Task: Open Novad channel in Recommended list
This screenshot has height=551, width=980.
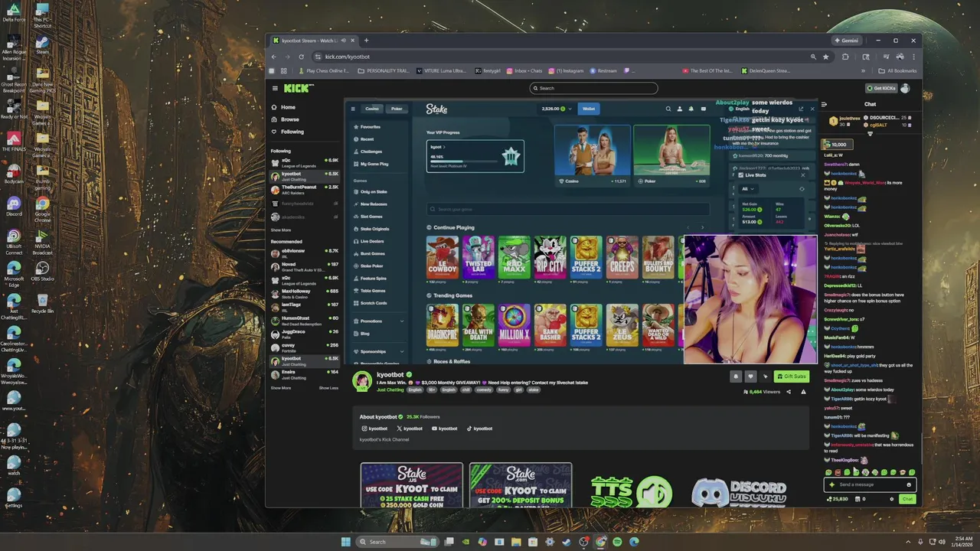Action: [305, 266]
